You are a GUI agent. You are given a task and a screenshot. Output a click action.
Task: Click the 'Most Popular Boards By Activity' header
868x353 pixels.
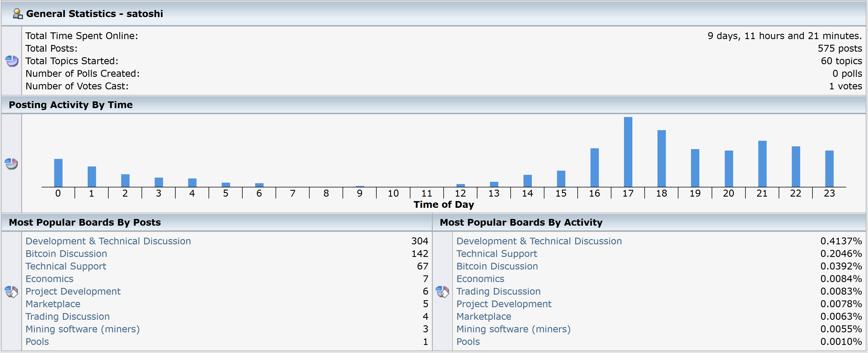[521, 223]
